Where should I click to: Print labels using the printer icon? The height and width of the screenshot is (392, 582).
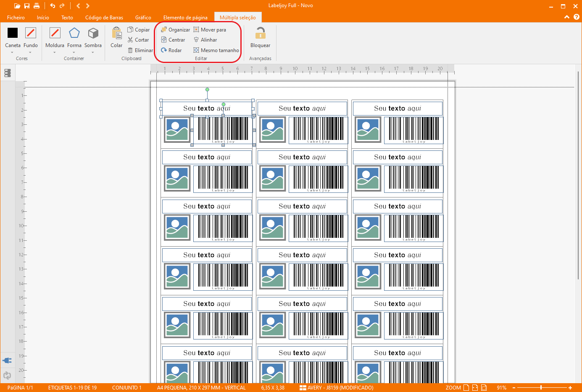(37, 6)
